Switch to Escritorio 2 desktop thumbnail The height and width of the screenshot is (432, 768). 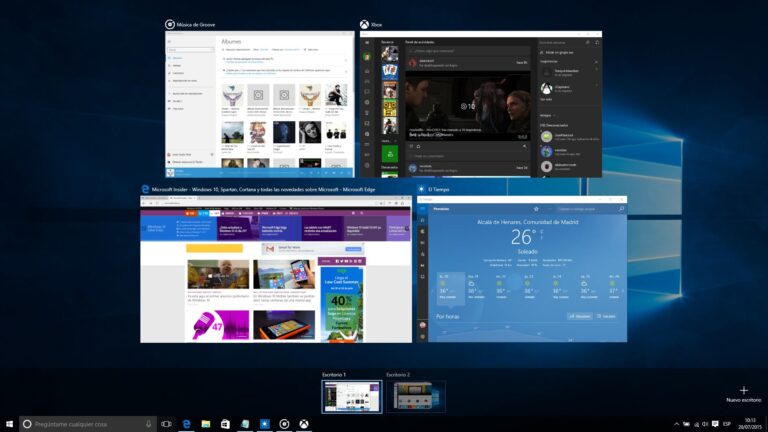point(416,397)
